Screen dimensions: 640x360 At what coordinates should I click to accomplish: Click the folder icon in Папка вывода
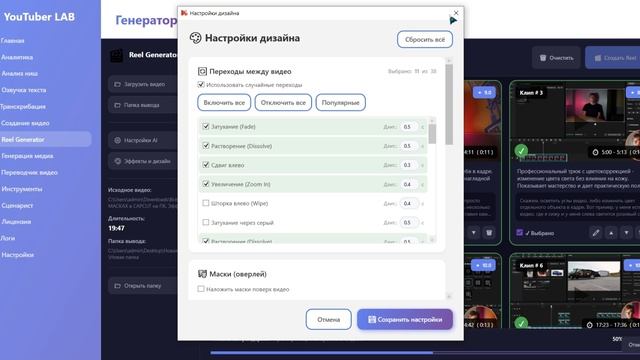[x=118, y=105]
